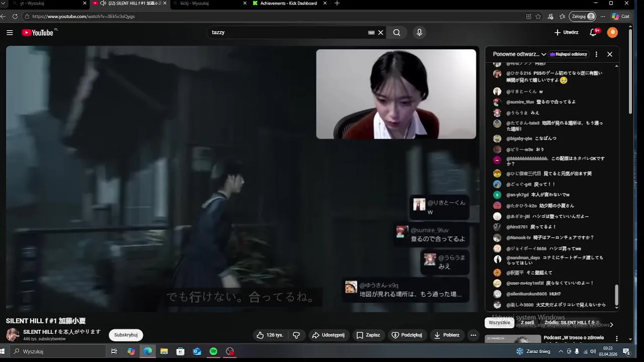Open the channel avatar below the video
The height and width of the screenshot is (362, 644).
13,335
